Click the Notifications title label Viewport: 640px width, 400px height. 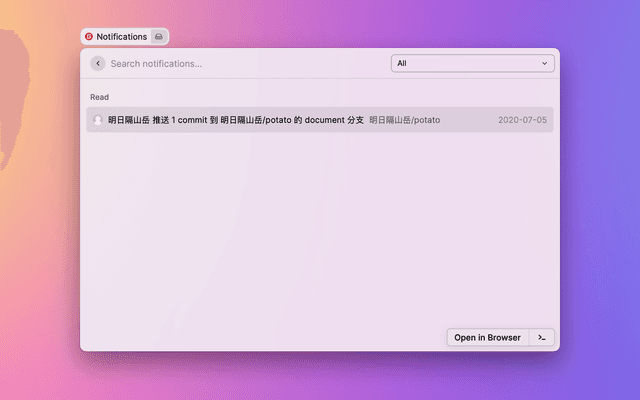(x=121, y=37)
